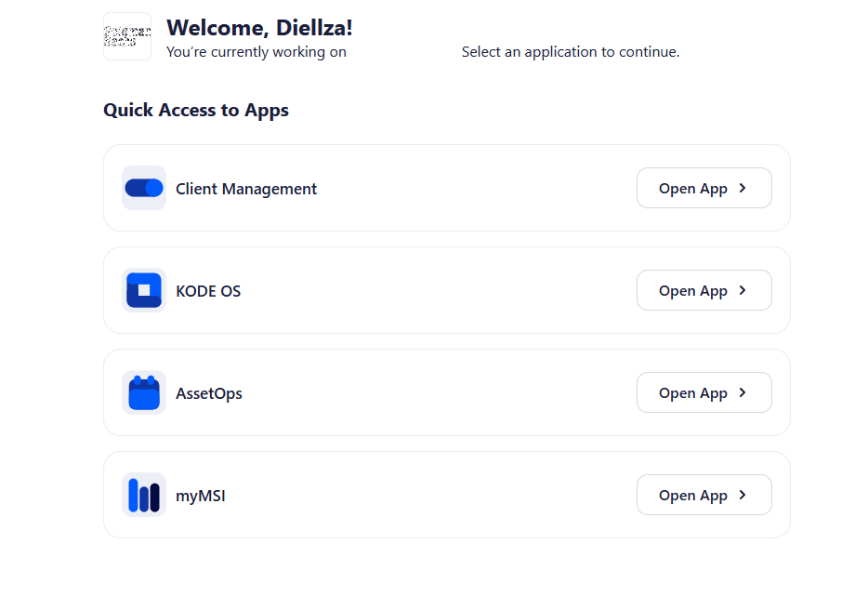
Task: Select the myMSI name label
Action: 201,496
